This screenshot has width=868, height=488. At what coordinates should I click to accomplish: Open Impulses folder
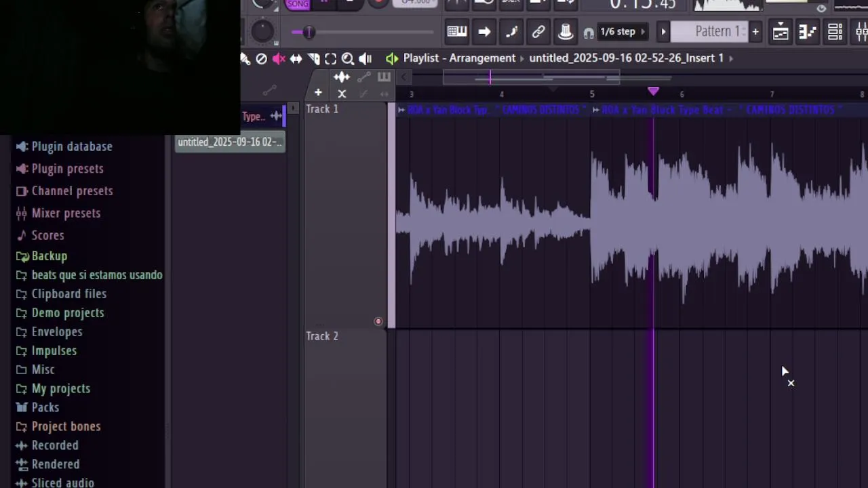tap(54, 351)
